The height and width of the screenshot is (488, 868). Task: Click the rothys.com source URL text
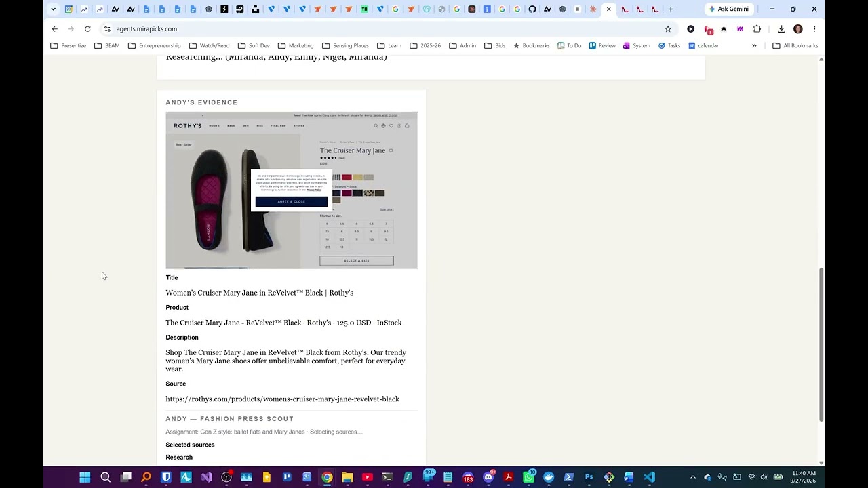[282, 399]
